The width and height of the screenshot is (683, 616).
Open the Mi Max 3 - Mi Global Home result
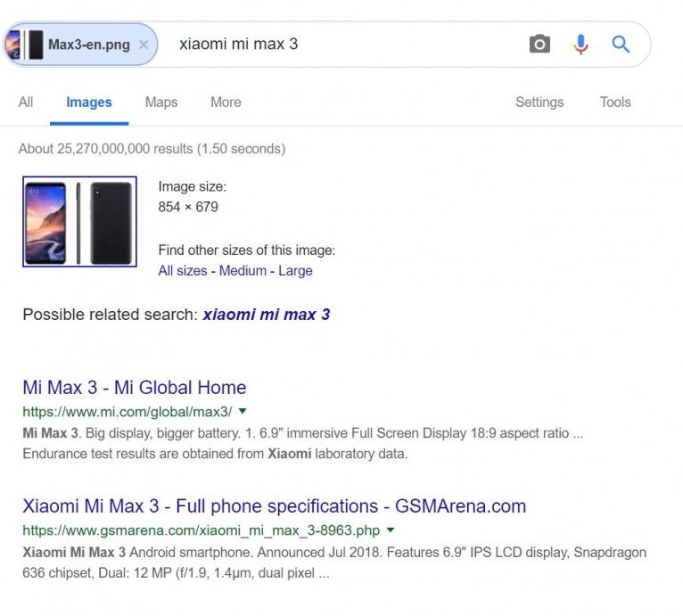(134, 387)
